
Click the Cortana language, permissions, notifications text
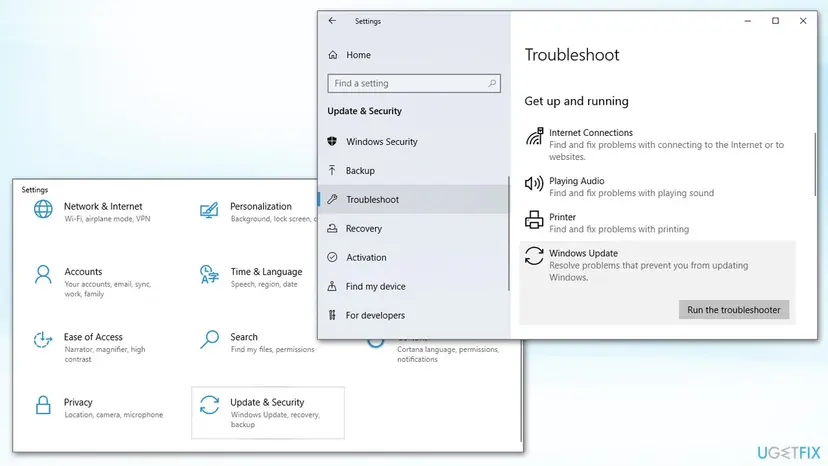(x=448, y=354)
